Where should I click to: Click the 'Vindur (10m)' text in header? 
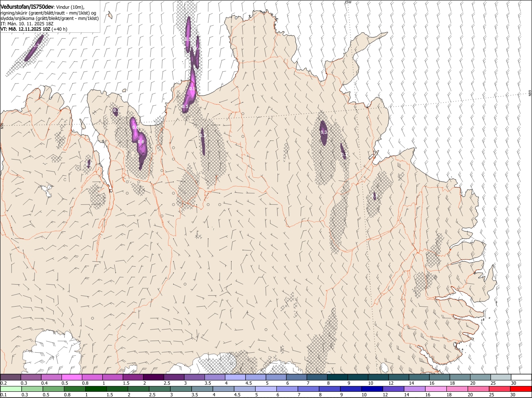pyautogui.click(x=70, y=7)
